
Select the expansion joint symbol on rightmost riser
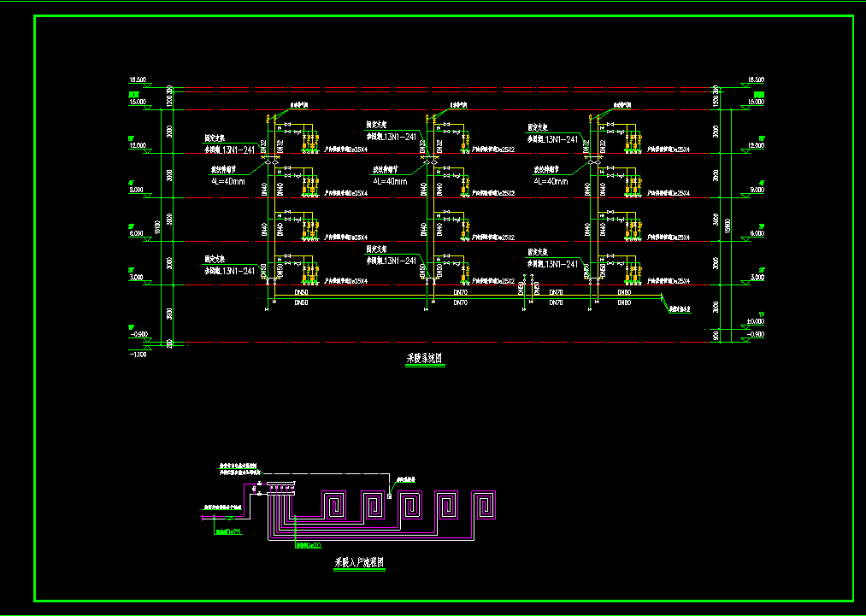coord(588,160)
